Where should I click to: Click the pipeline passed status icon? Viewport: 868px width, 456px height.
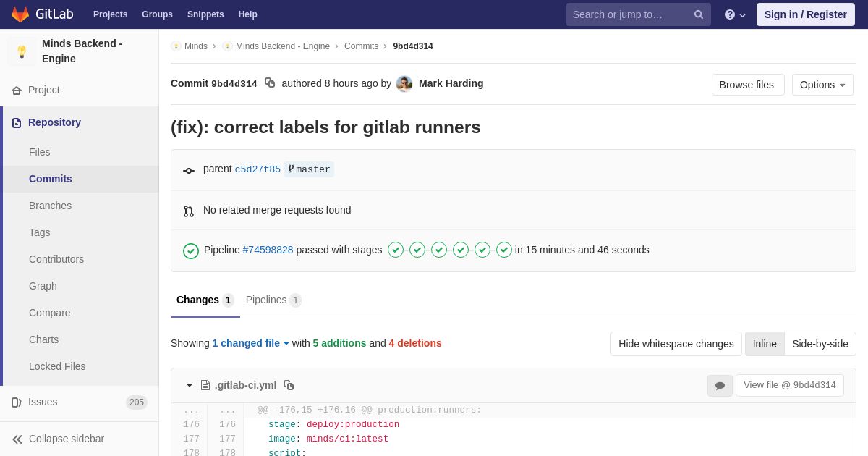[191, 250]
